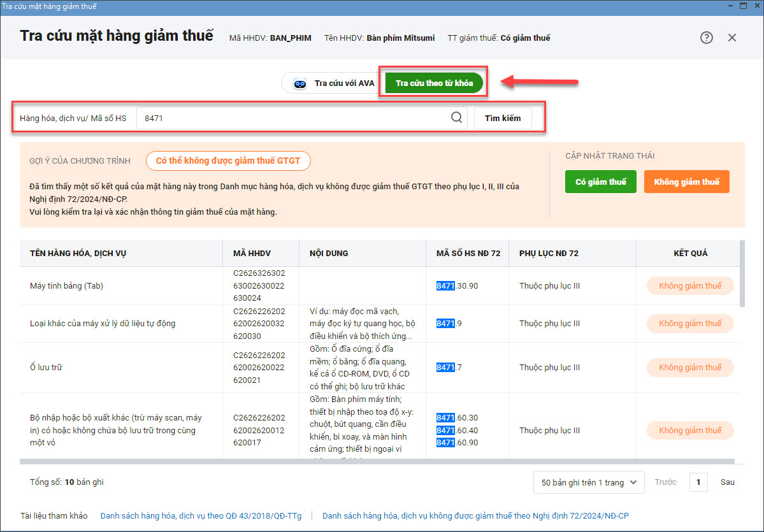
Task: Click column header MÃ SỐ HS NĐ 72
Action: 468,254
